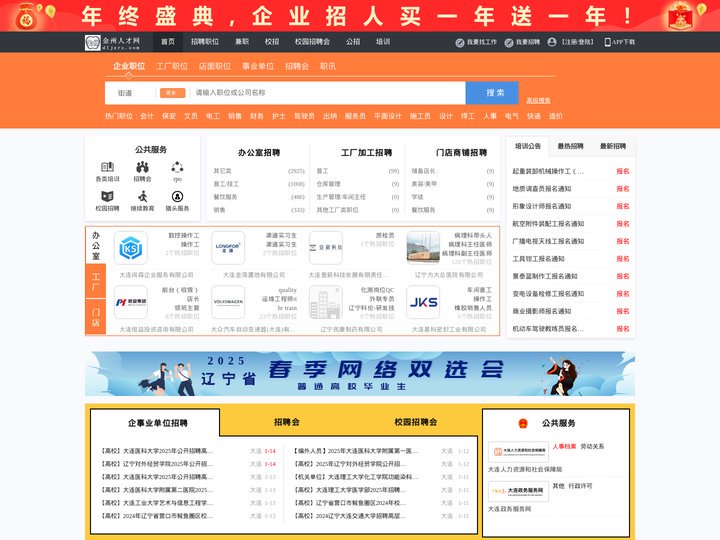Click the hot job keyword 快递

pos(534,116)
